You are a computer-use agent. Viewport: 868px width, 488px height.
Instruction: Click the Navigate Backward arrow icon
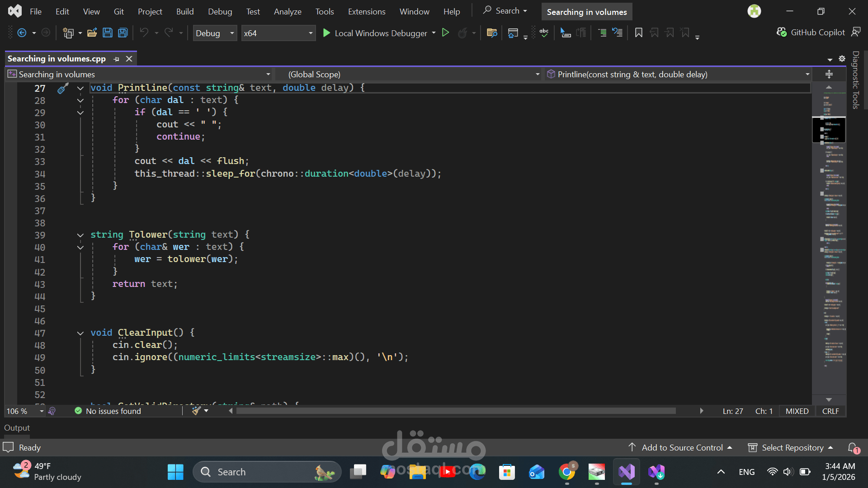click(21, 33)
